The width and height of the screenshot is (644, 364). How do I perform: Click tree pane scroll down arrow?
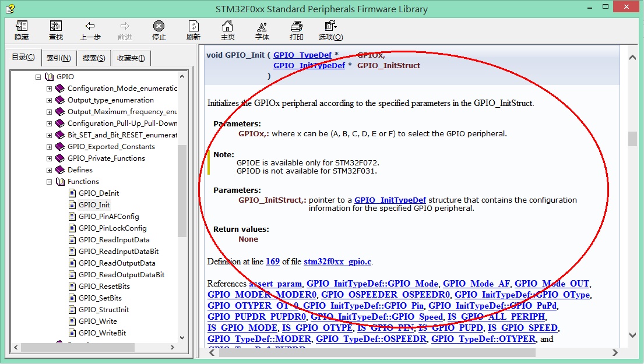click(182, 338)
